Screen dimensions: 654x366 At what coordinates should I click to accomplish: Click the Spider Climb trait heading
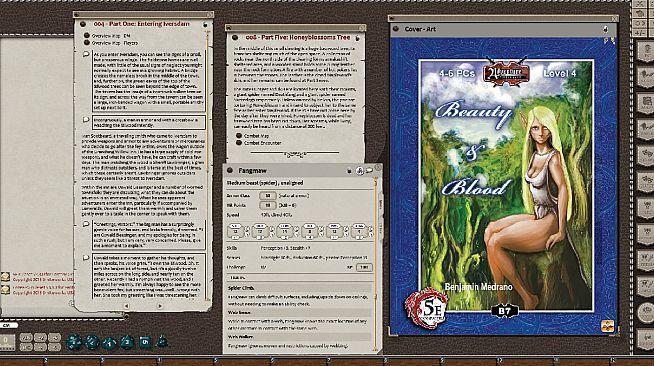[x=241, y=288]
